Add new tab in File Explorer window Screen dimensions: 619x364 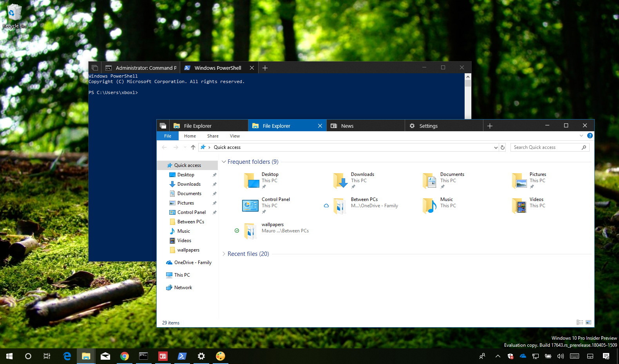[x=490, y=126]
